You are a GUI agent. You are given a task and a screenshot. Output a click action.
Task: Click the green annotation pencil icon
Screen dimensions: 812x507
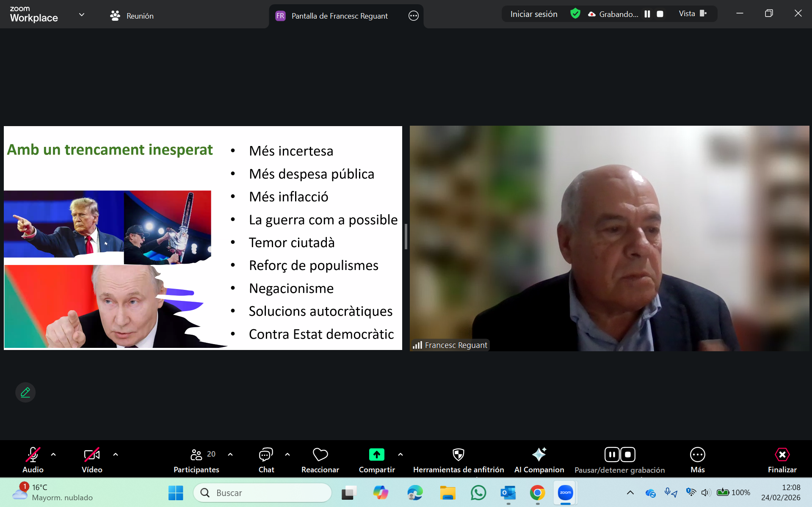pos(25,392)
